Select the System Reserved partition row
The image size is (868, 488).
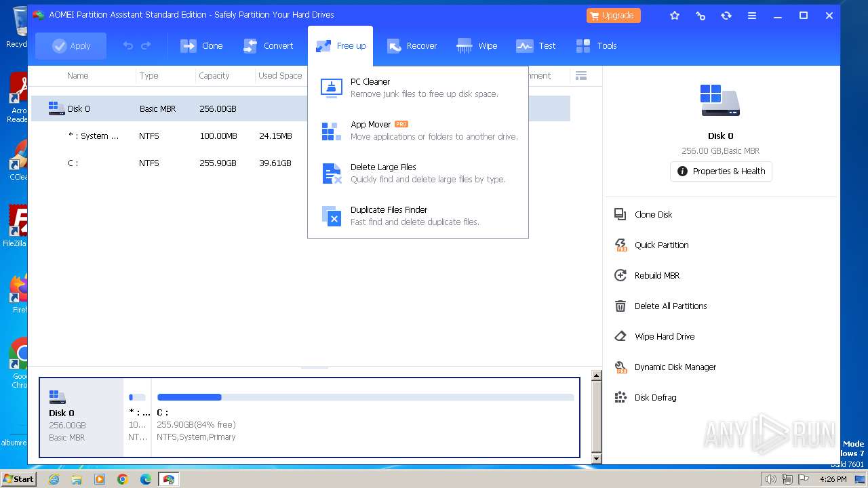point(300,136)
